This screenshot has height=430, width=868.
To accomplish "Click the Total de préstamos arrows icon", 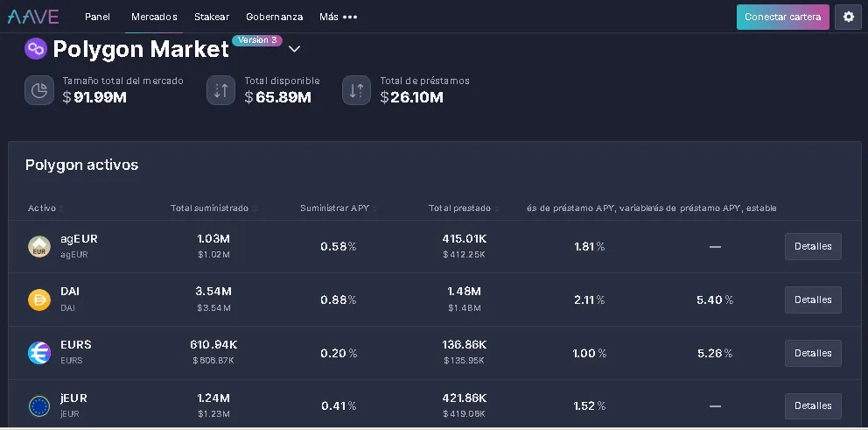I will [x=356, y=90].
